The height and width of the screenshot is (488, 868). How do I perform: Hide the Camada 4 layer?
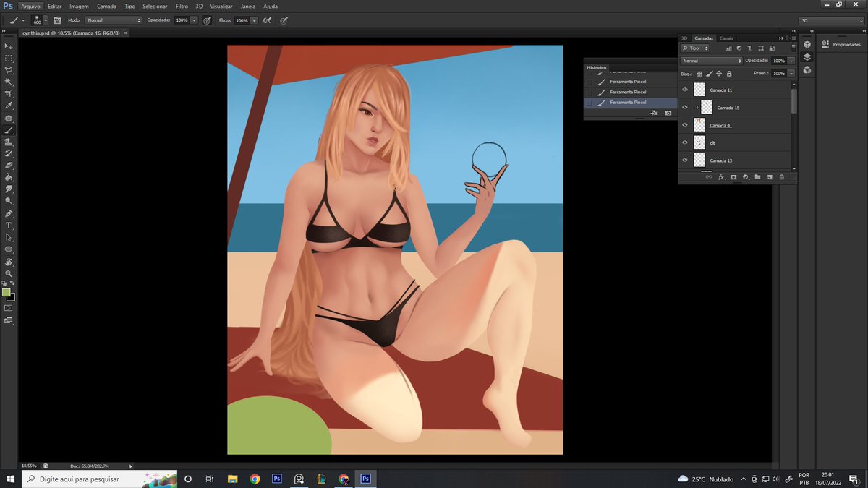[x=685, y=125]
